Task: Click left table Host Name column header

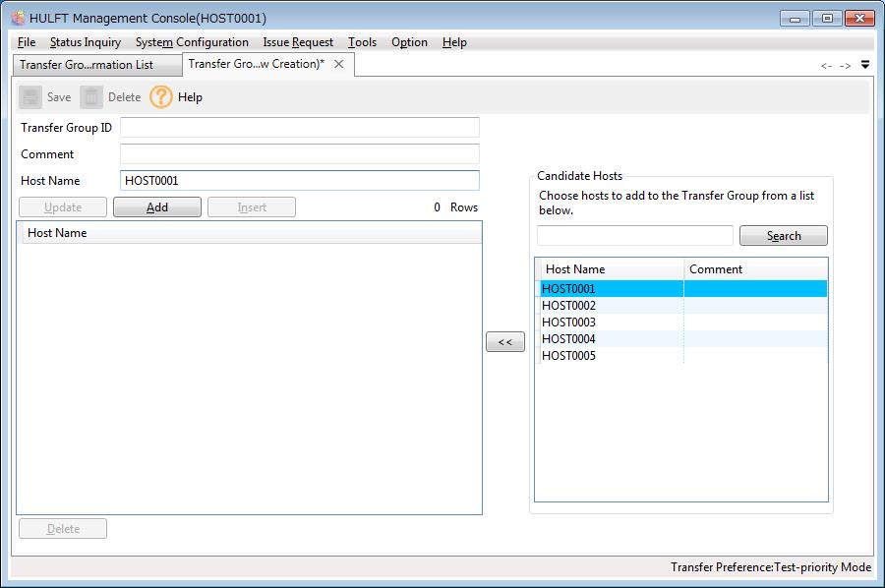Action: 252,233
